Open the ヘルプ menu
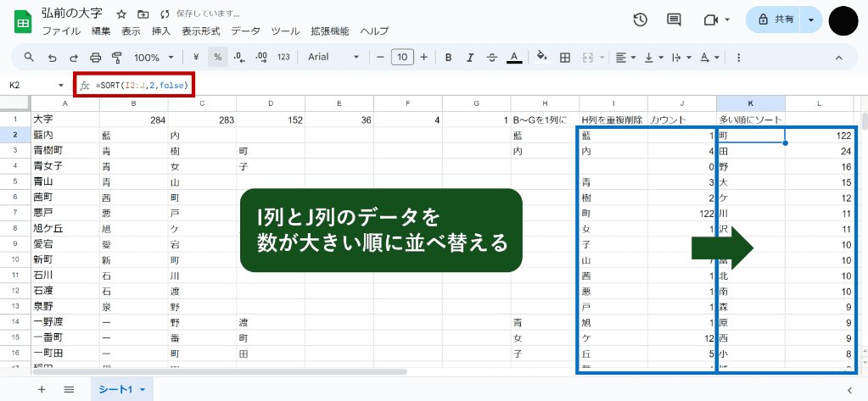This screenshot has height=401, width=868. tap(374, 31)
